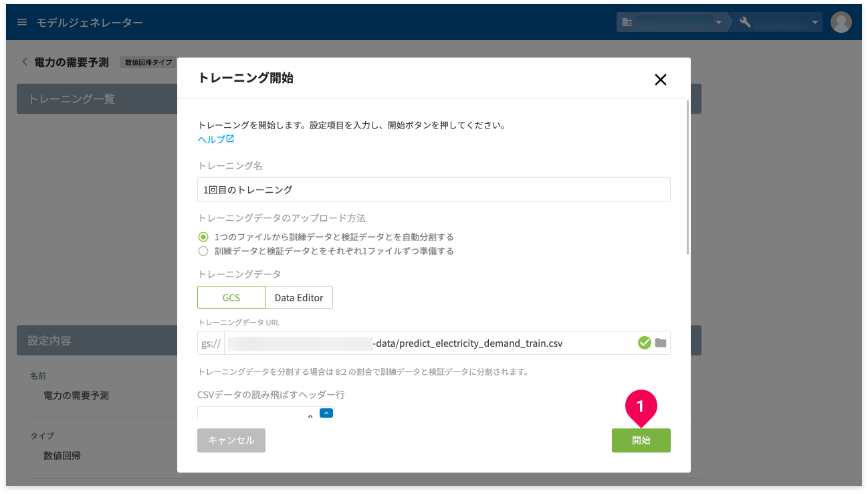Click the dialog vertical scrollbar
The image size is (868, 494).
coord(687,177)
